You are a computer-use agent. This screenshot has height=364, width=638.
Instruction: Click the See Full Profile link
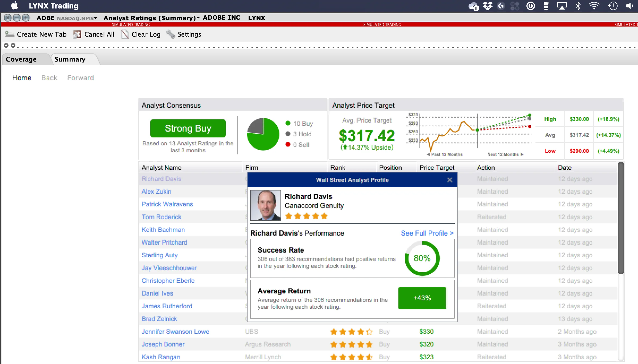pos(427,233)
